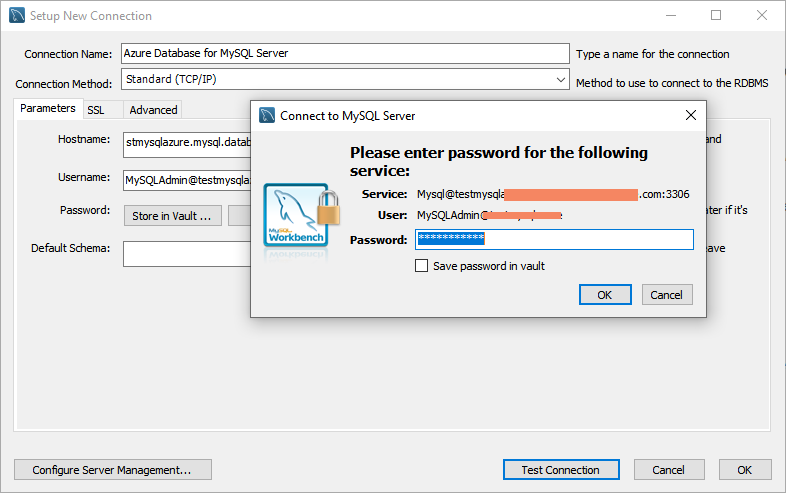Maximize the Setup New Connection window

(716, 16)
